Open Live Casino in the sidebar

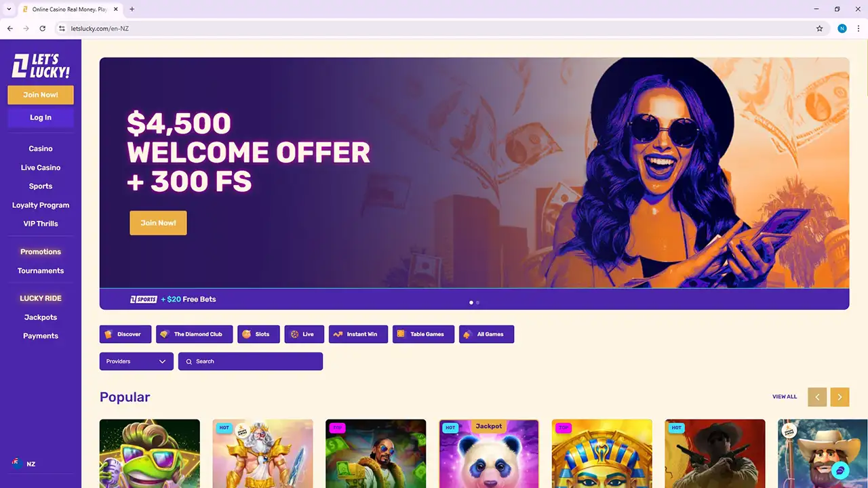[x=41, y=167]
